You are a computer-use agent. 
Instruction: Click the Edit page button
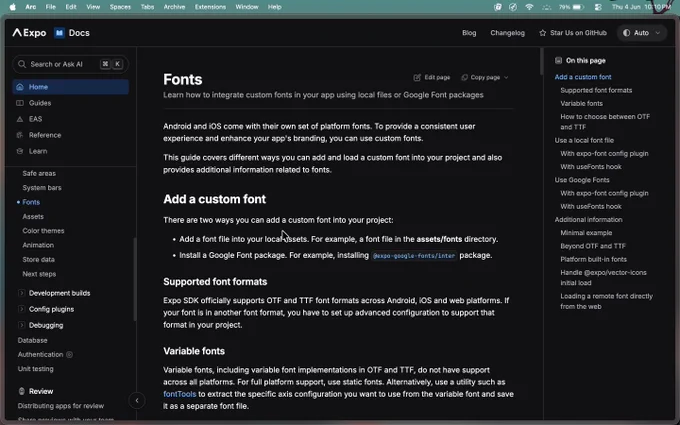click(432, 77)
